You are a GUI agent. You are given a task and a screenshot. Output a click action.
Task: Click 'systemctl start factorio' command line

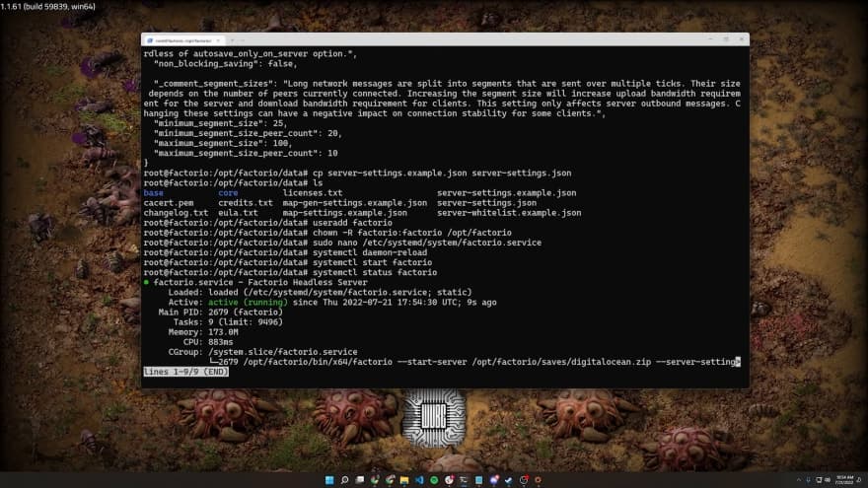[x=373, y=263]
